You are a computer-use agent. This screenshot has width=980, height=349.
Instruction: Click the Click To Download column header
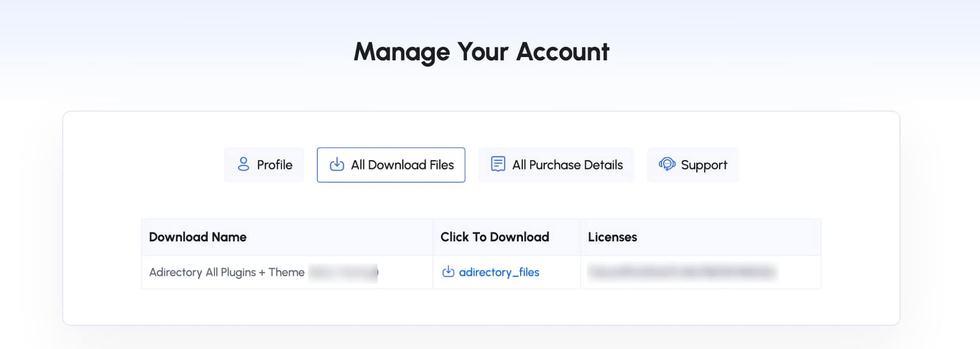pos(495,237)
